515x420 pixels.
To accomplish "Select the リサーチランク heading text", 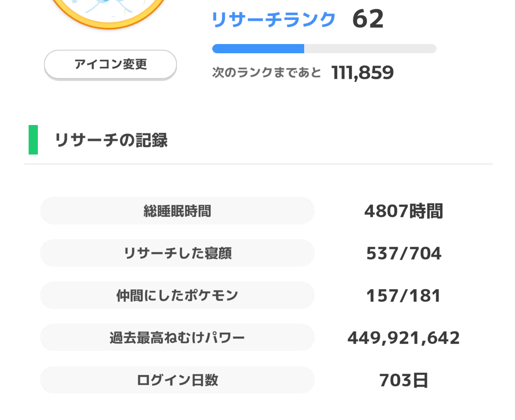I will click(273, 19).
